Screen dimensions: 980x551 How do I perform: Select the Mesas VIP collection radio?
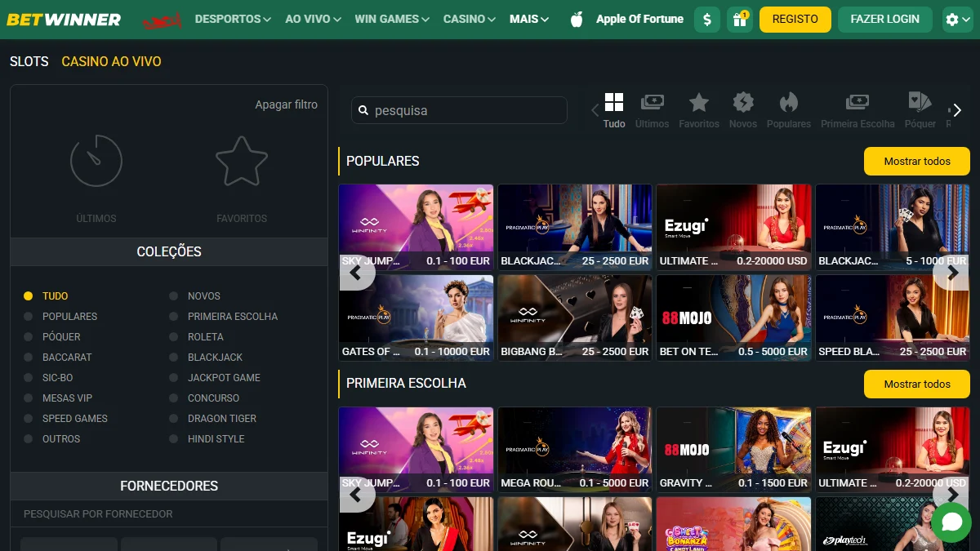click(x=29, y=398)
